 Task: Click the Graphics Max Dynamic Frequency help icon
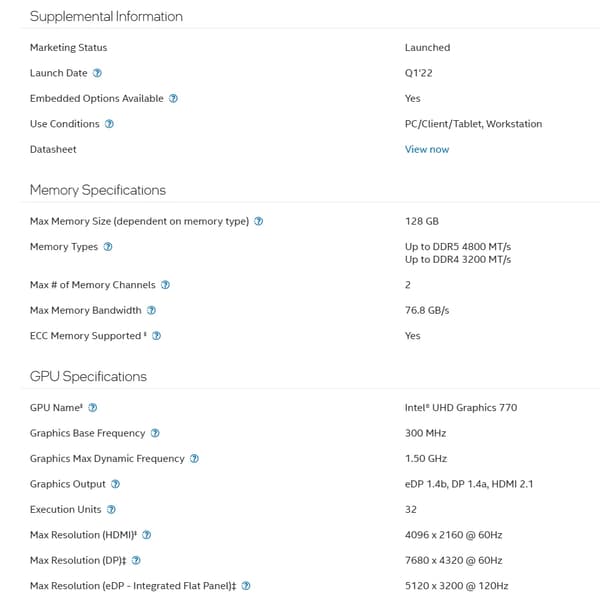(194, 459)
